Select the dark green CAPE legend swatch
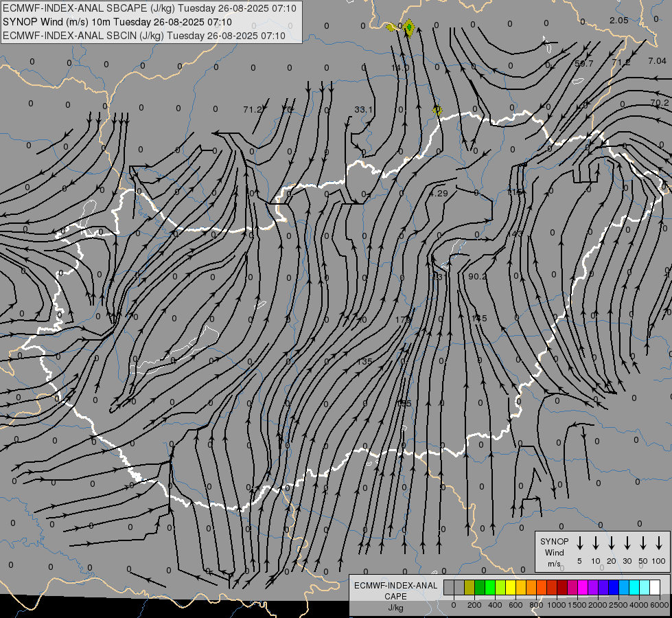672x618 pixels. point(480,587)
